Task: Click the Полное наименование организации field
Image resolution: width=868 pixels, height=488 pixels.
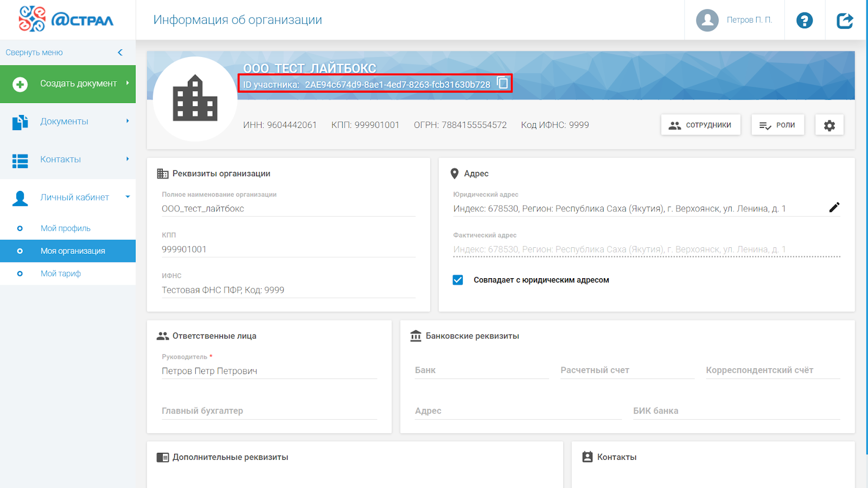Action: (x=289, y=209)
